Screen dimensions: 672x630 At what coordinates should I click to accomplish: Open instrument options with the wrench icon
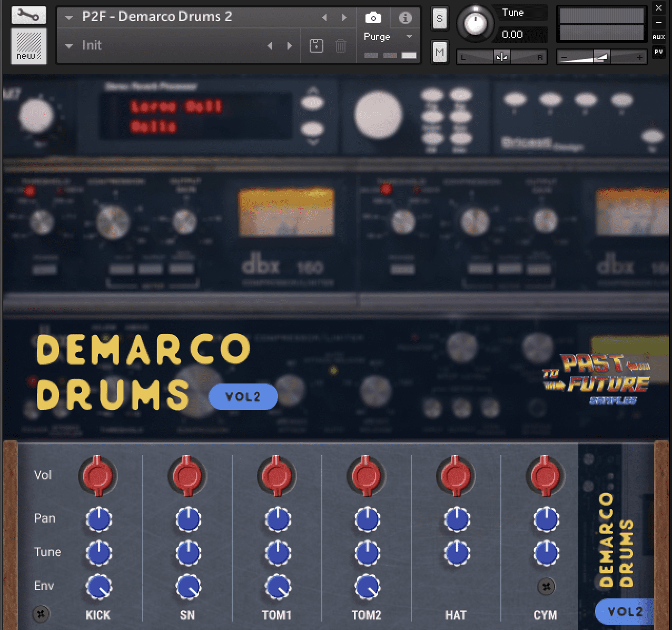click(x=28, y=15)
